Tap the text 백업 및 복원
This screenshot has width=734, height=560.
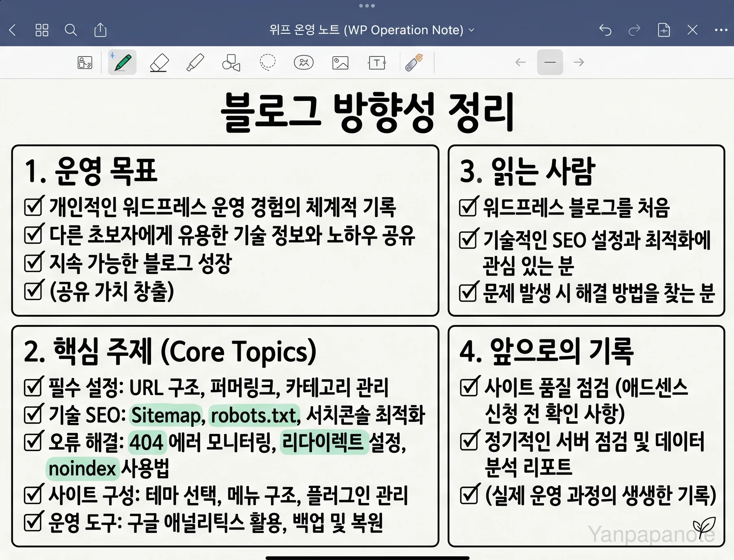click(338, 523)
